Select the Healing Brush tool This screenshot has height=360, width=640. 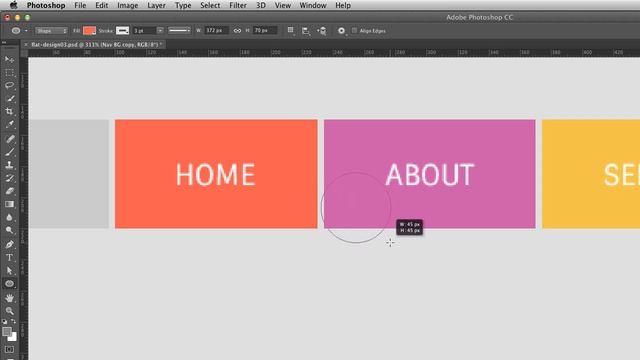click(9, 139)
